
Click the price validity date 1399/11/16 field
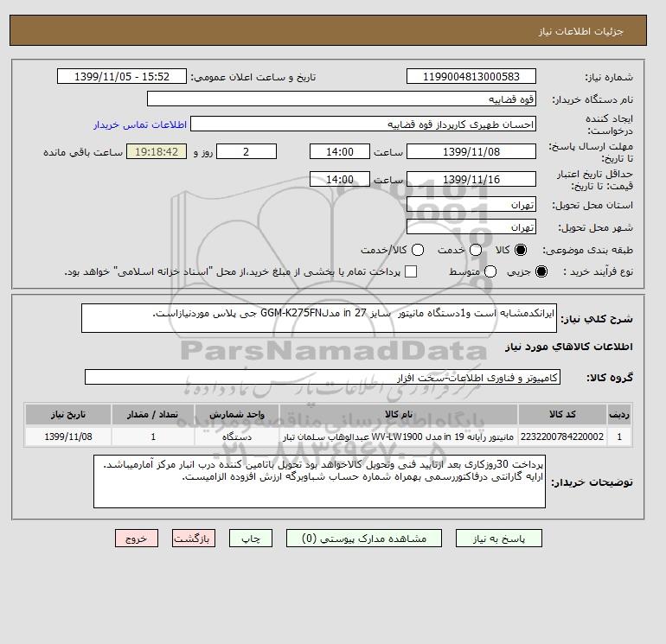[x=471, y=179]
